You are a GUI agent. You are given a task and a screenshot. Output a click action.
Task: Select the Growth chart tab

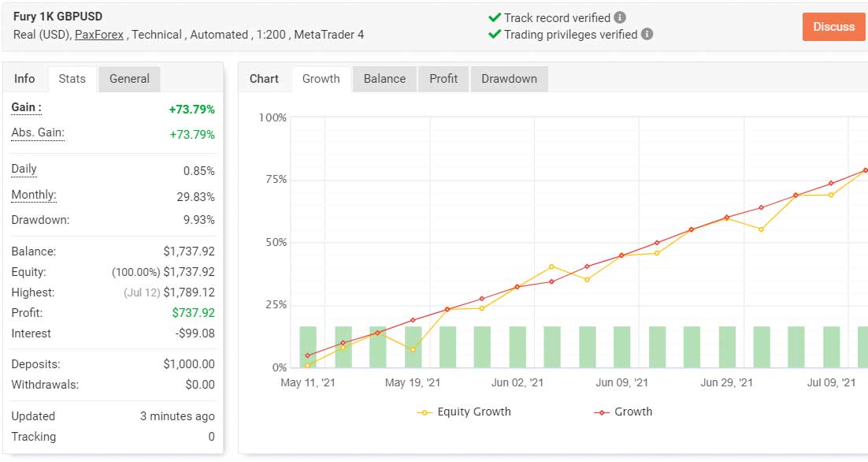[x=321, y=79]
